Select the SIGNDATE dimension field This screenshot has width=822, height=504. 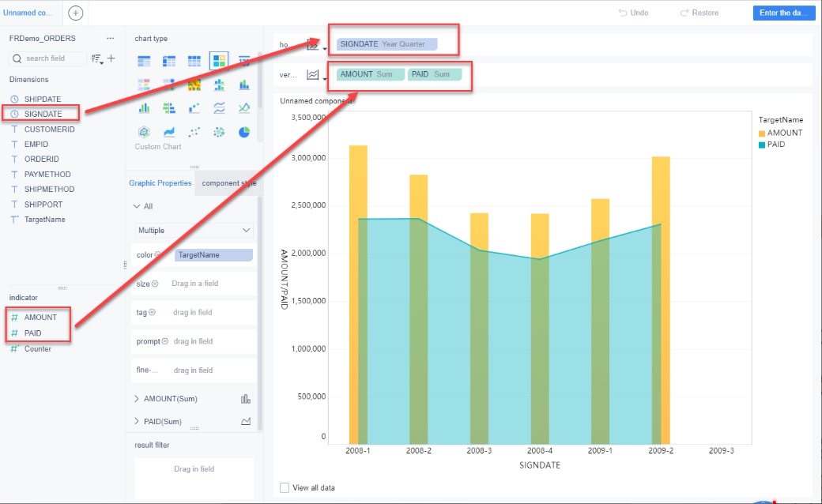43,114
